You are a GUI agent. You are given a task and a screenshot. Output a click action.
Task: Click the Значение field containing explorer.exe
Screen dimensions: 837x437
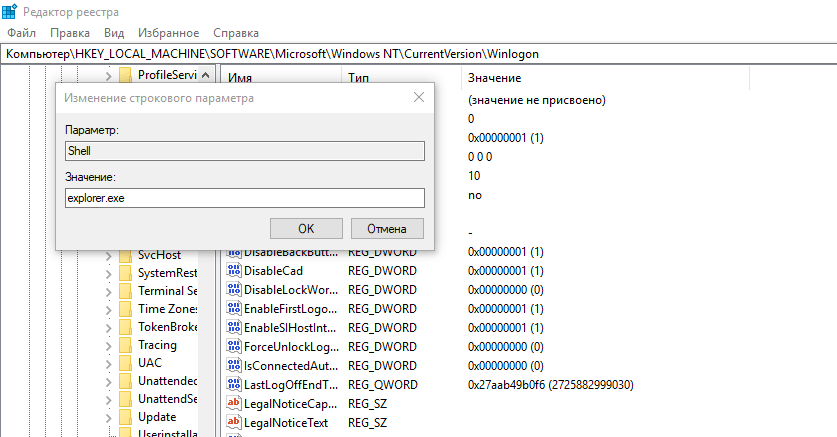point(245,198)
